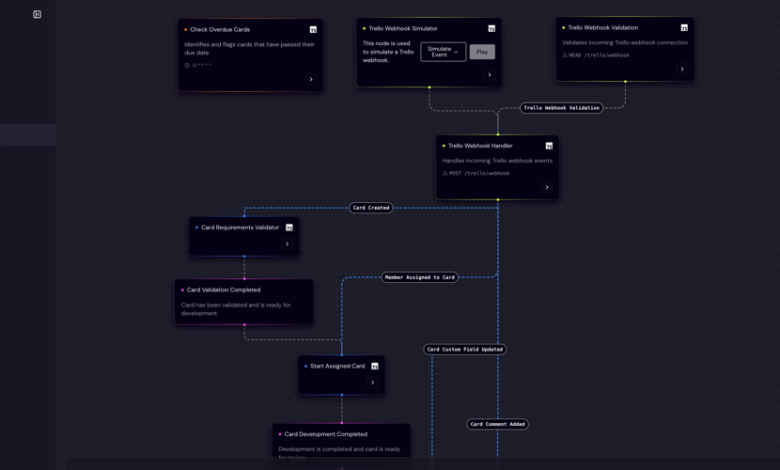Click the Card Validation Completed node title

click(223, 290)
